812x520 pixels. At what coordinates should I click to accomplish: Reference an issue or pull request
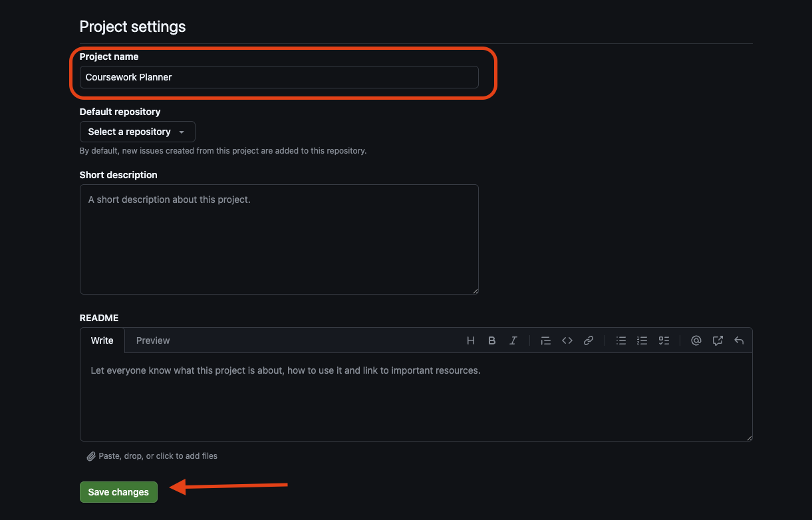[x=718, y=340]
